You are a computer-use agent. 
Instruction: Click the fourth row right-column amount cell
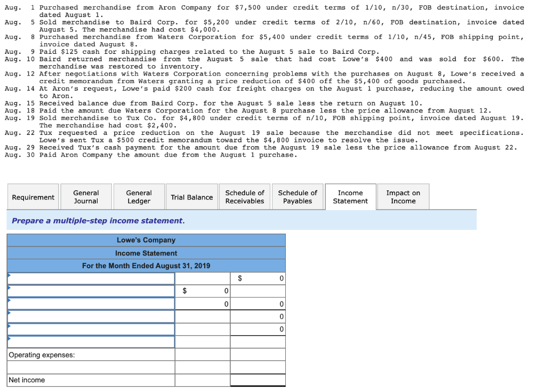pyautogui.click(x=258, y=316)
